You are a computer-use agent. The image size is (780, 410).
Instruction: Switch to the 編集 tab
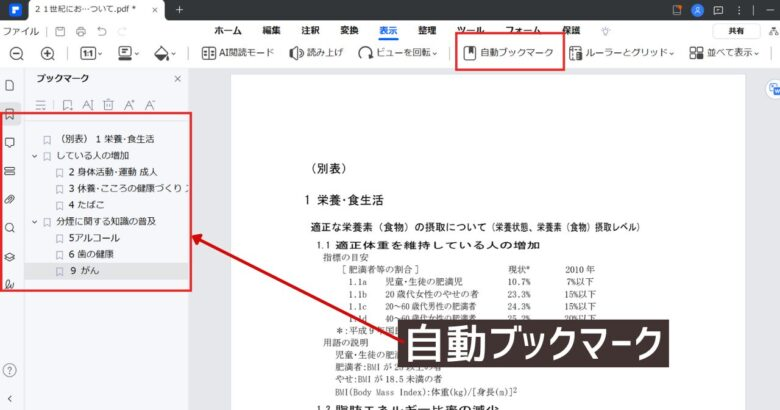(271, 30)
